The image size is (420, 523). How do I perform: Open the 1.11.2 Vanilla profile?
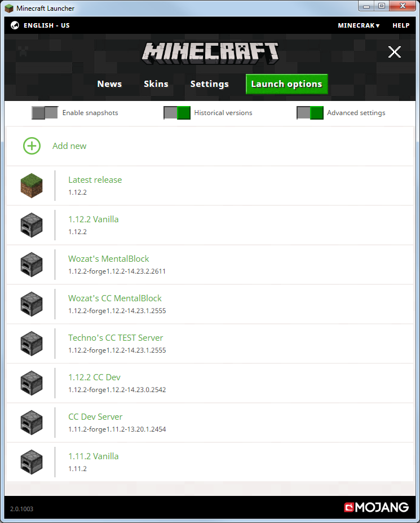point(210,462)
